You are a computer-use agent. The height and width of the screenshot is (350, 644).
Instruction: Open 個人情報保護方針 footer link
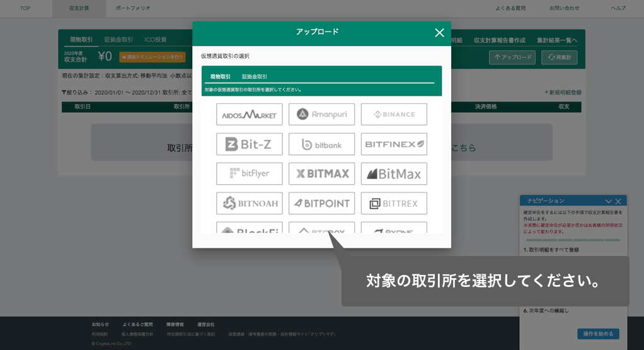click(137, 334)
